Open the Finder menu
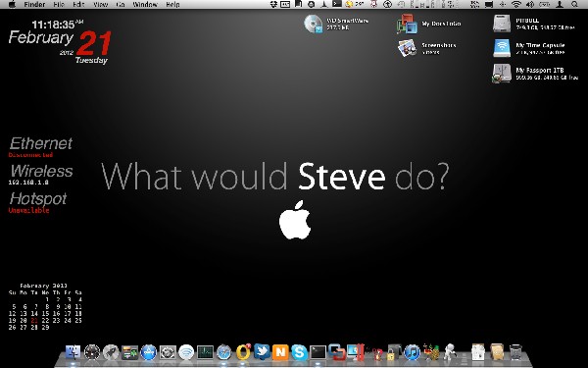 [34, 5]
